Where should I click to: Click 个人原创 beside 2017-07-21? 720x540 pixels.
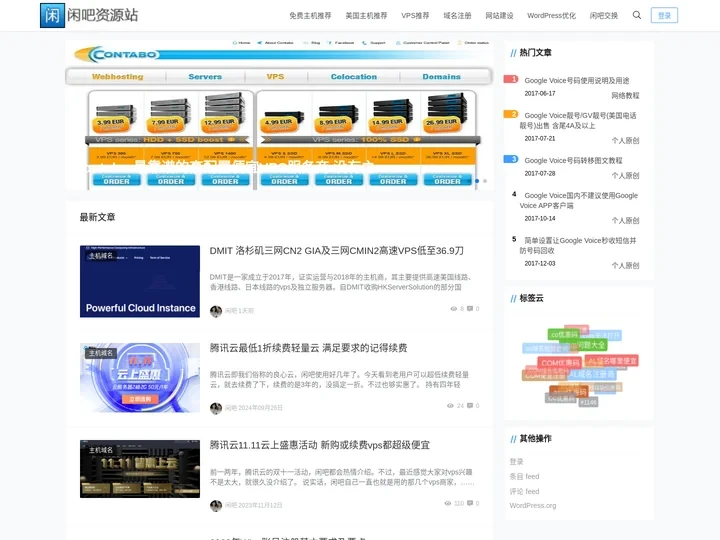tap(625, 141)
